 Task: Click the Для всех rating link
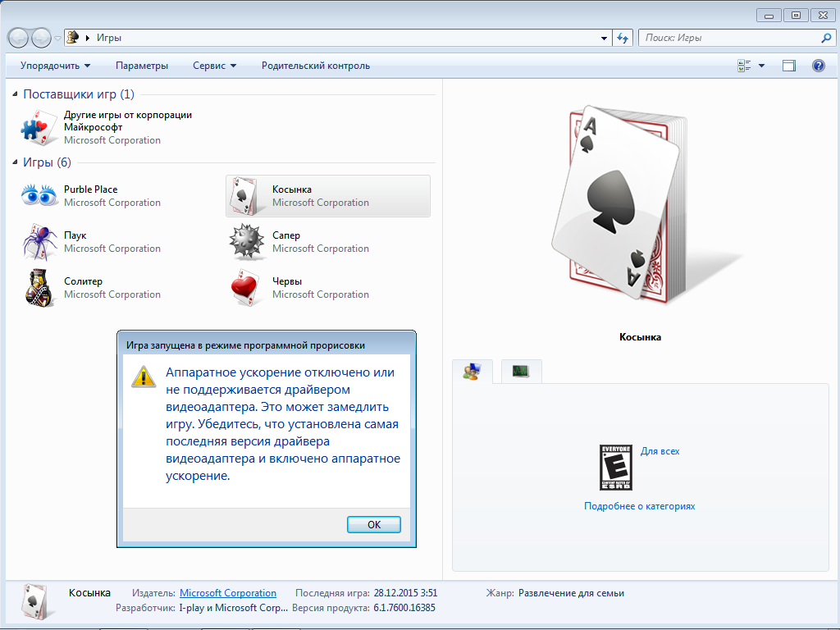tap(660, 451)
